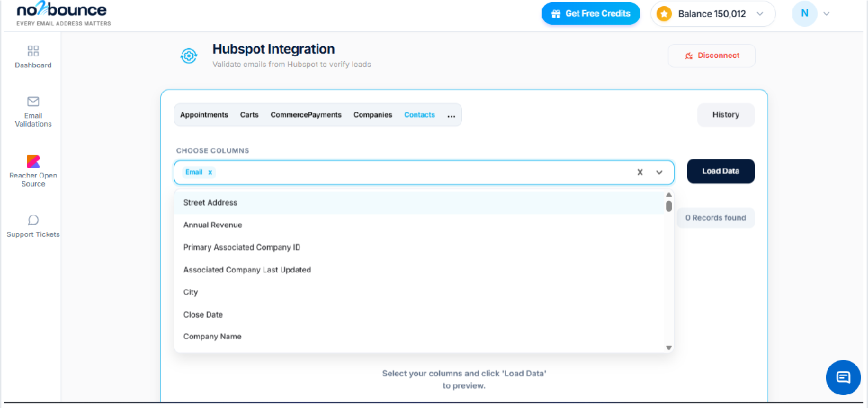This screenshot has width=868, height=408.
Task: Open Reacher Open Source icon
Action: [x=33, y=161]
